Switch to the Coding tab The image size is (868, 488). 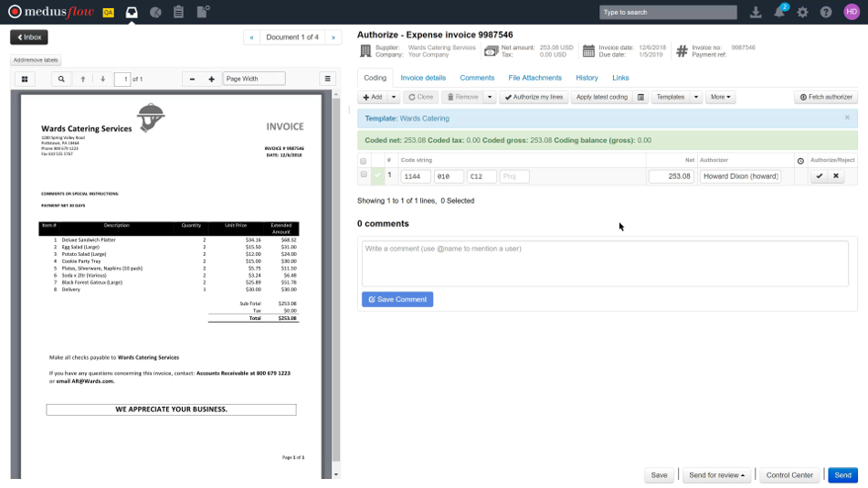[375, 78]
